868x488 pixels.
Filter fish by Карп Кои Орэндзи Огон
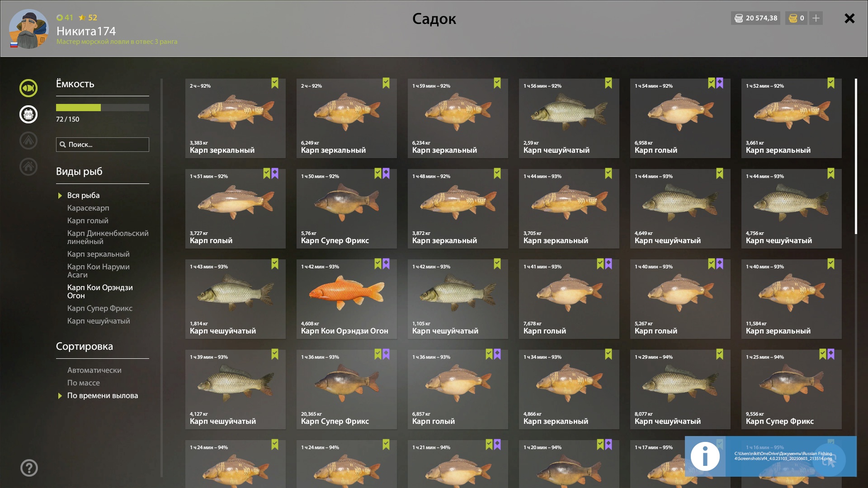tap(100, 291)
